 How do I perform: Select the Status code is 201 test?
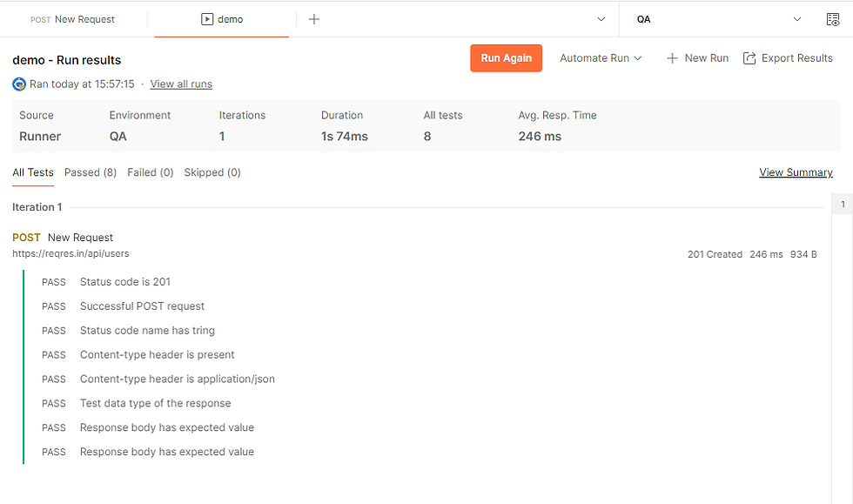click(125, 282)
